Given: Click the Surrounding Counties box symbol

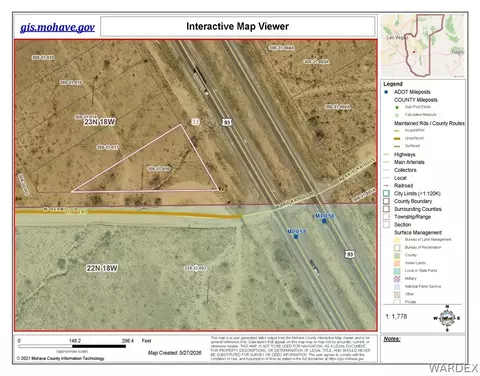Looking at the screenshot, I should point(386,209).
